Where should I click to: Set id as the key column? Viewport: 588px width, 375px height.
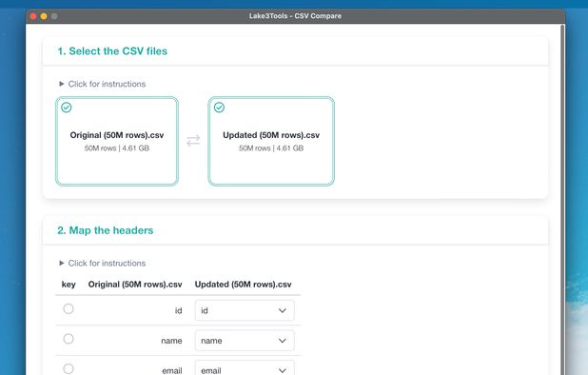click(69, 309)
